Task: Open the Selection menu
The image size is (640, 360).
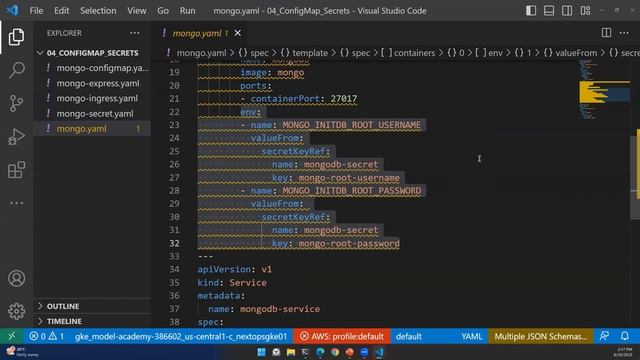Action: click(x=98, y=11)
